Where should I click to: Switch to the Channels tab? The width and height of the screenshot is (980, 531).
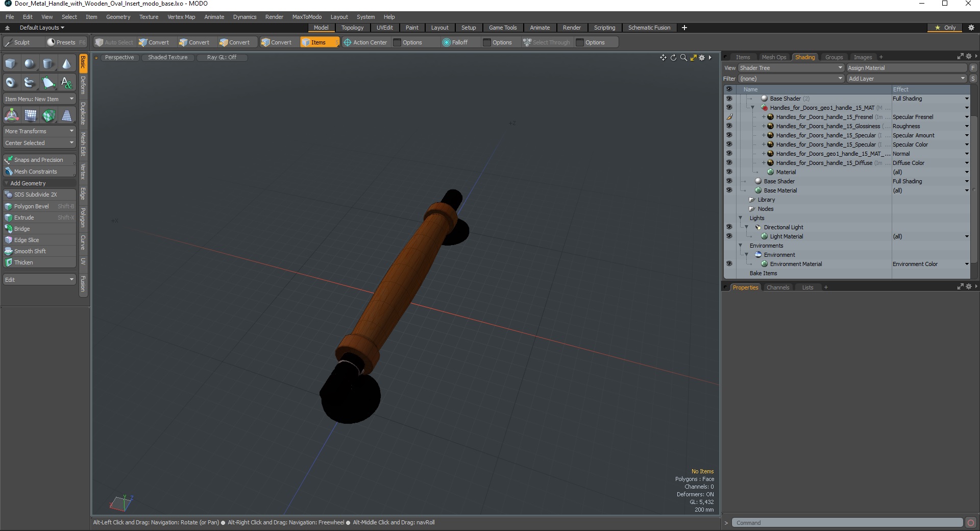point(778,287)
